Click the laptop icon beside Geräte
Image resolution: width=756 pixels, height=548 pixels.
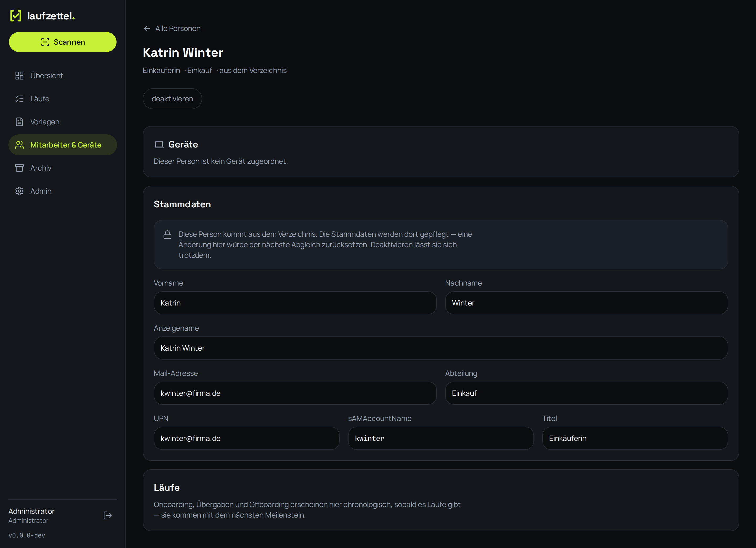tap(159, 144)
